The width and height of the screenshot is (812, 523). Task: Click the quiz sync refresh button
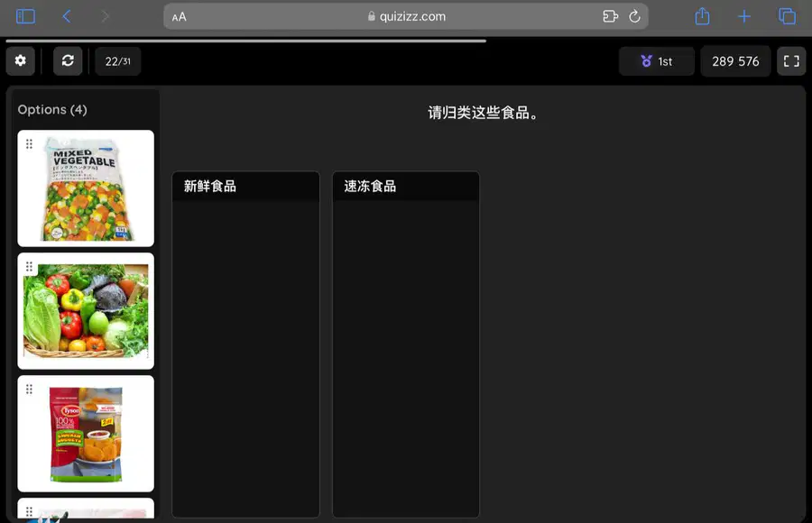(x=68, y=61)
